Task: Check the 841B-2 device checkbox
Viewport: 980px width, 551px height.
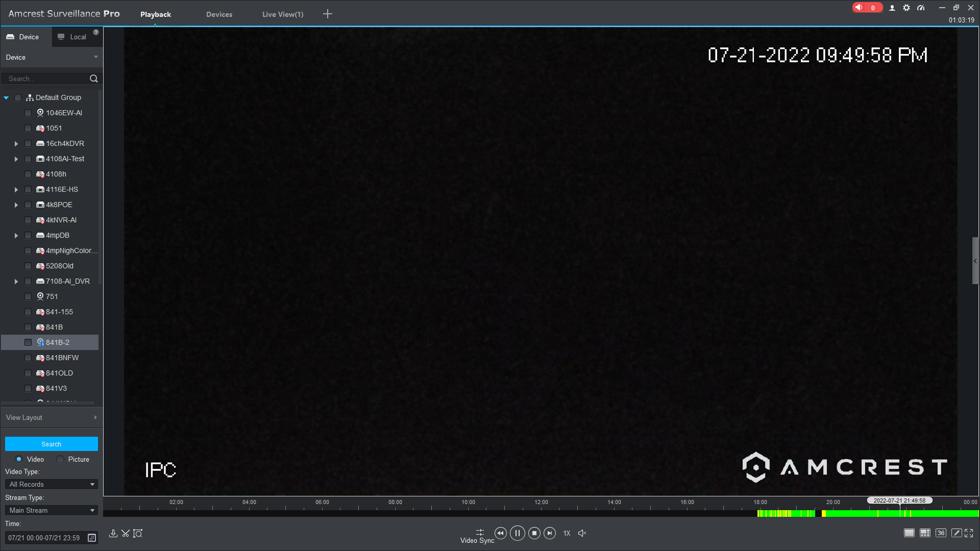Action: (28, 342)
